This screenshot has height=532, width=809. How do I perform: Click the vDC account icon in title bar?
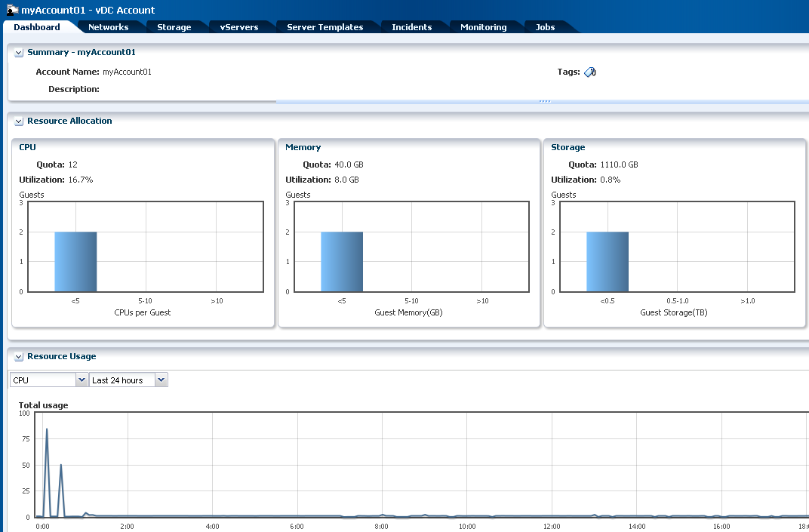point(12,10)
